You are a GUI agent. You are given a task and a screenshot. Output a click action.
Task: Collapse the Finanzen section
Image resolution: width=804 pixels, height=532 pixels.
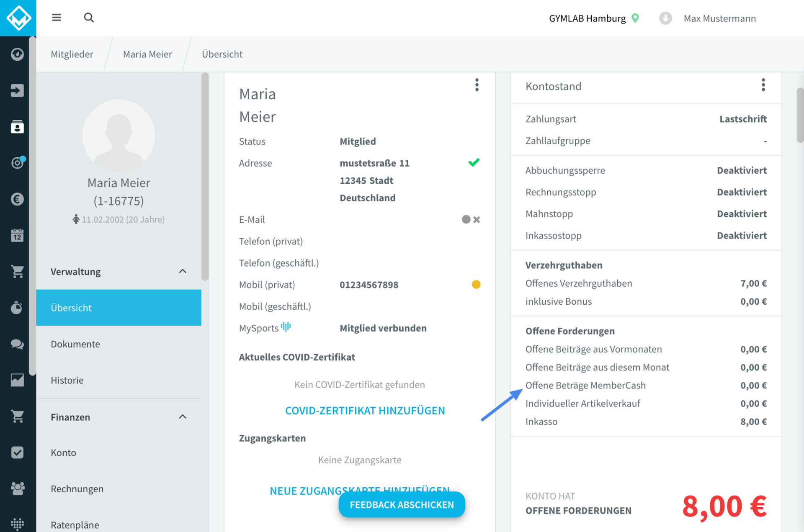point(183,417)
